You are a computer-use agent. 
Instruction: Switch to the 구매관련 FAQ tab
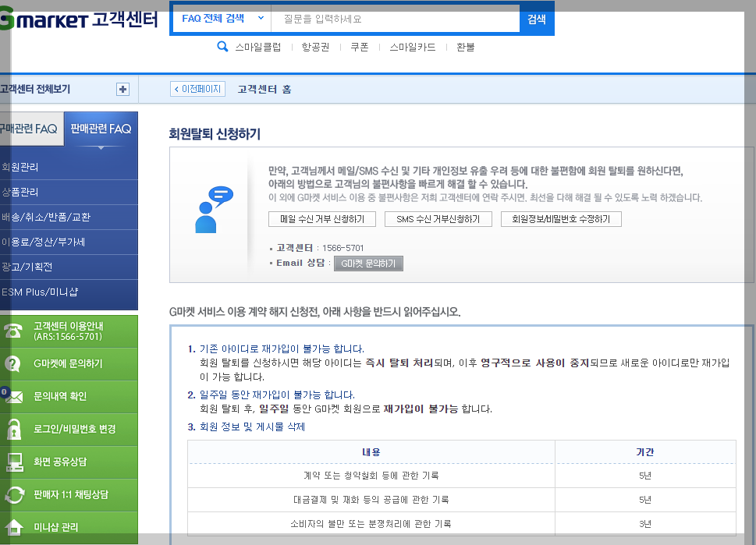tap(32, 129)
